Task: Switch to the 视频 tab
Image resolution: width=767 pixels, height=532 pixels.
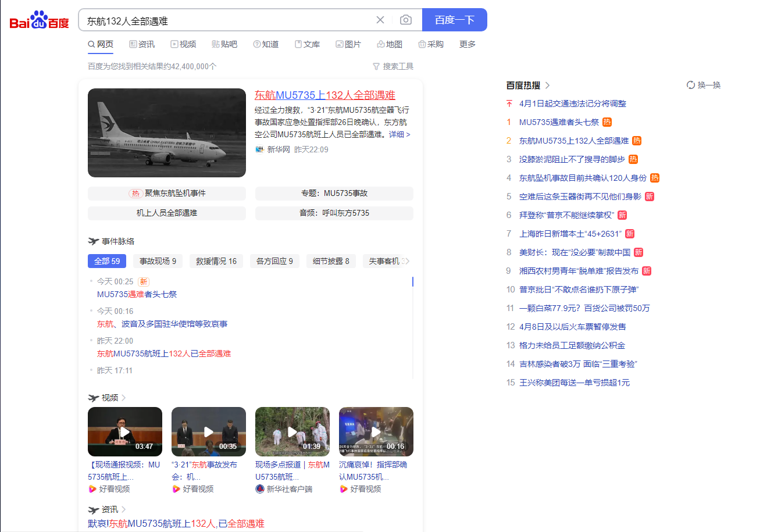Action: 183,44
